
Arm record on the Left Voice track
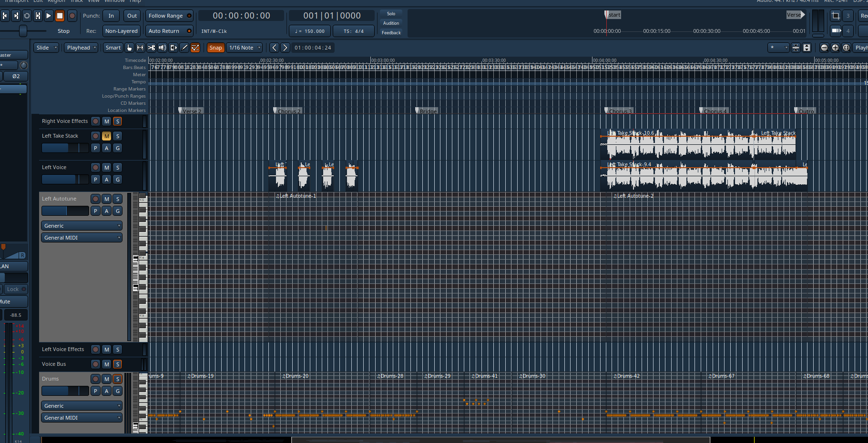coord(96,168)
